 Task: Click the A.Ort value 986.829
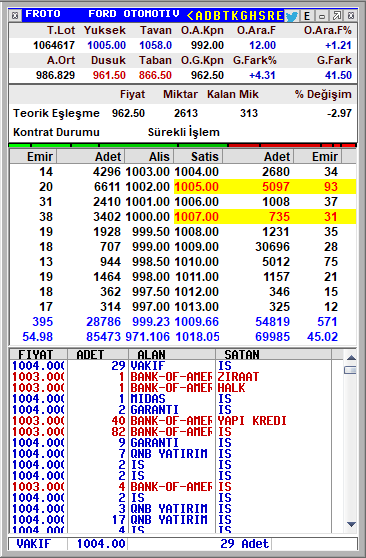click(x=55, y=75)
